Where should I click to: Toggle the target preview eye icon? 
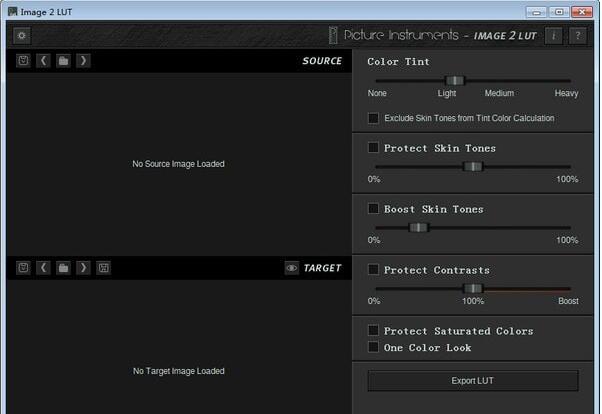pyautogui.click(x=291, y=268)
